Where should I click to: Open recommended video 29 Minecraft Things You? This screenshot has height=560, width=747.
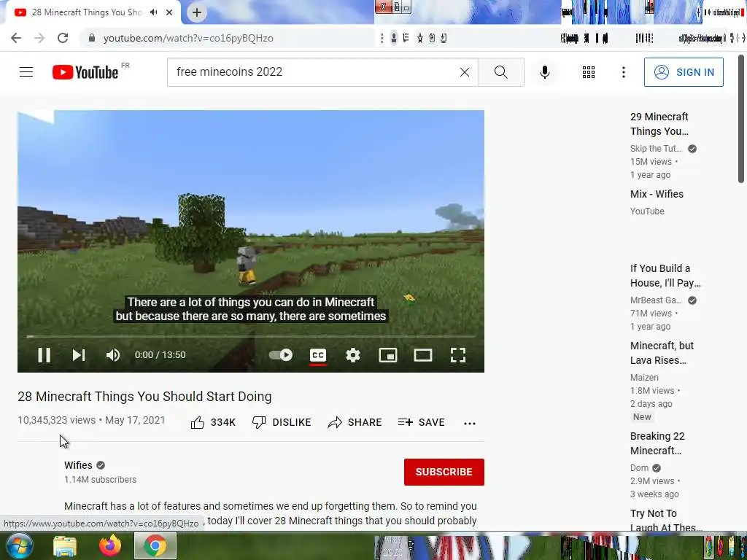659,124
